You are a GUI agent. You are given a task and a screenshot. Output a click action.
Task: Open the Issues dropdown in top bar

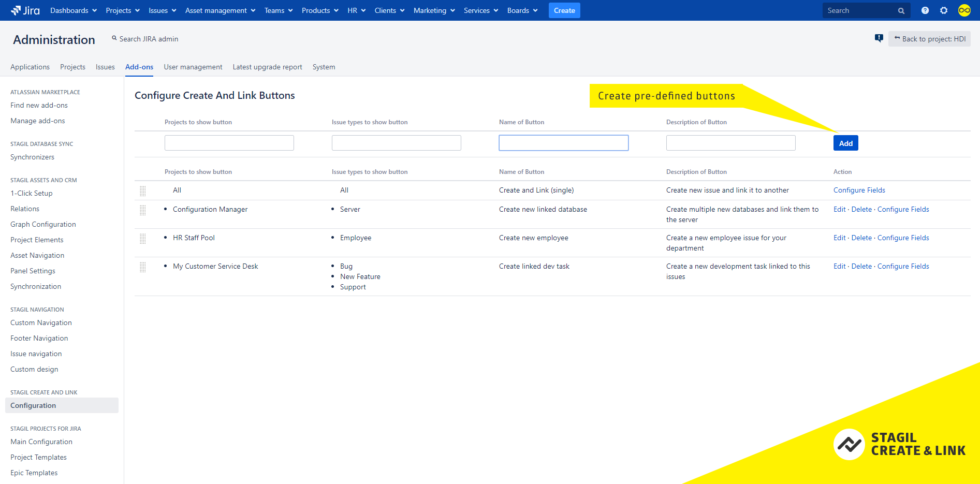[163, 10]
